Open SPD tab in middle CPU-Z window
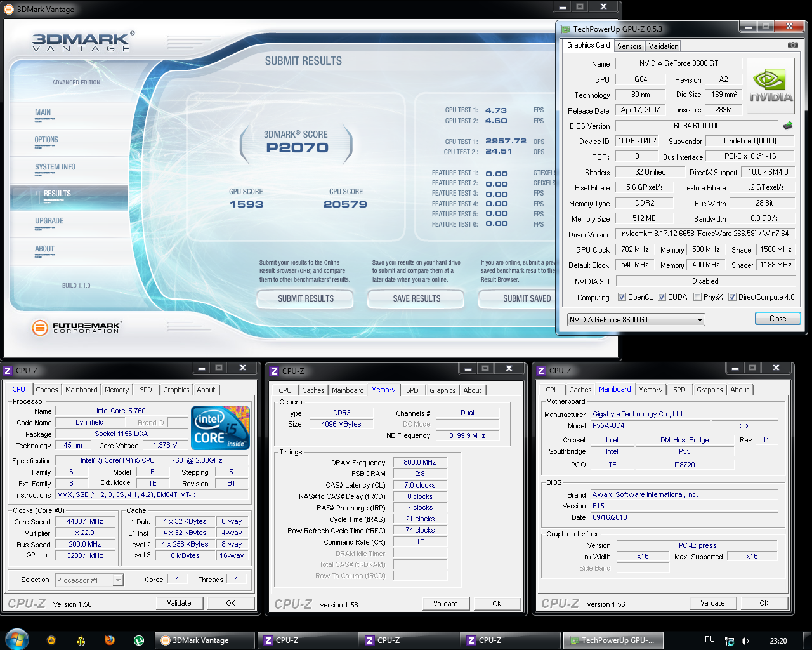The height and width of the screenshot is (650, 812). point(412,390)
